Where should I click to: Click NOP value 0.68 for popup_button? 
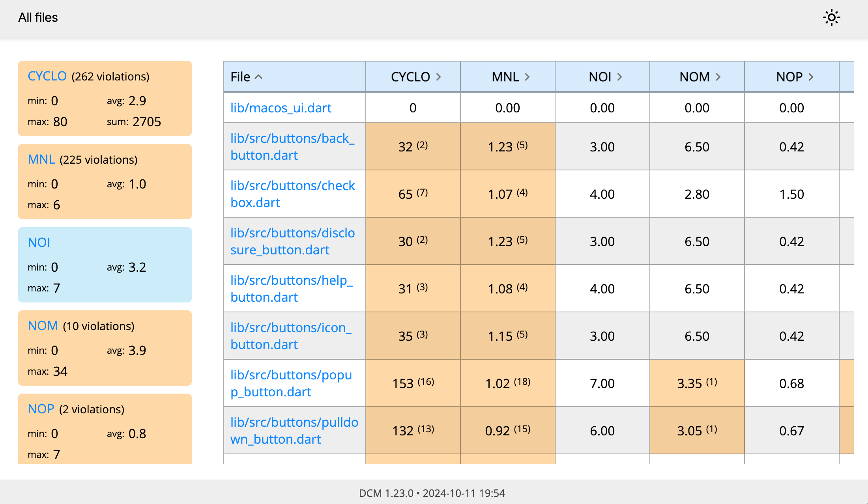pyautogui.click(x=792, y=383)
